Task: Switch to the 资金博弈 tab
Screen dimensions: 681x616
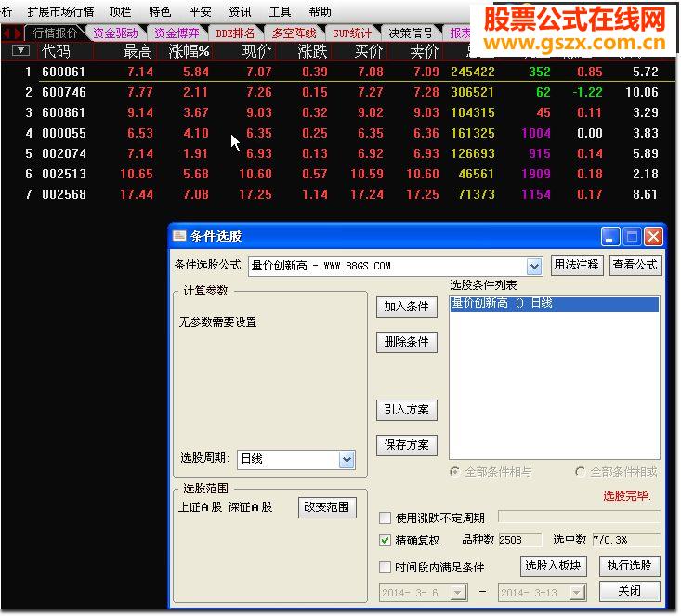Action: click(177, 33)
